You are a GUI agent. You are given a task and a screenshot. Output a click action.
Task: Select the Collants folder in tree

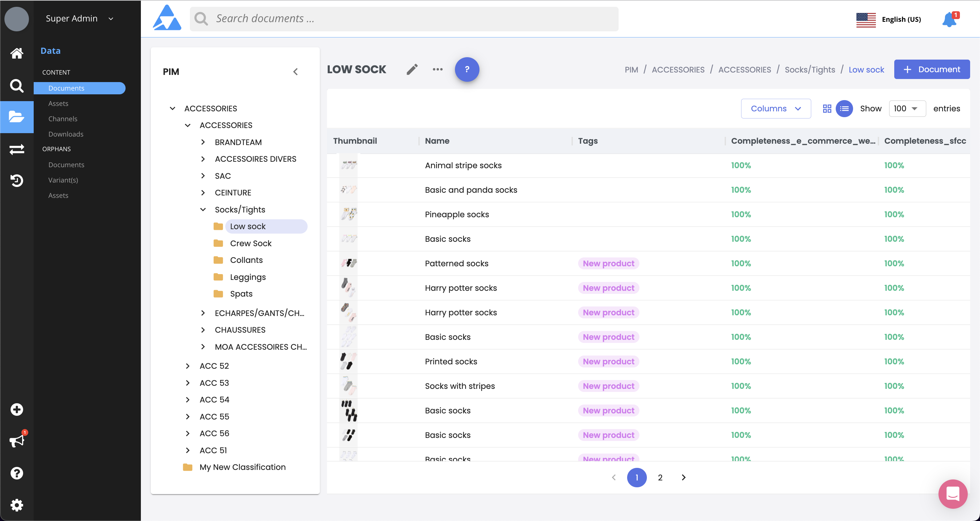pos(246,260)
